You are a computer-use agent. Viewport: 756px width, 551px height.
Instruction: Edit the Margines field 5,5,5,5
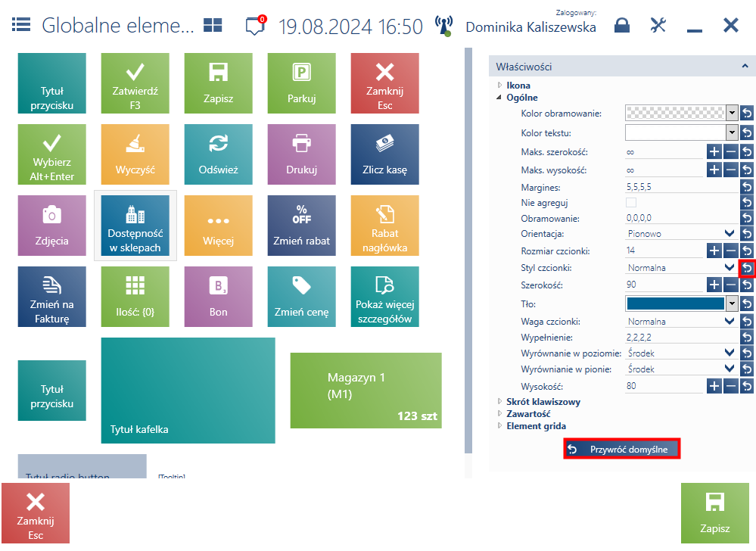[682, 187]
